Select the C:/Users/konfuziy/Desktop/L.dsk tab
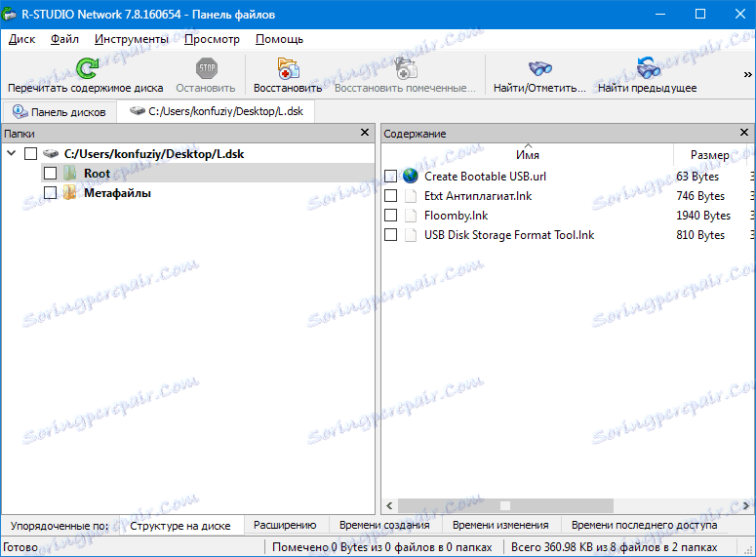This screenshot has width=756, height=557. point(216,111)
